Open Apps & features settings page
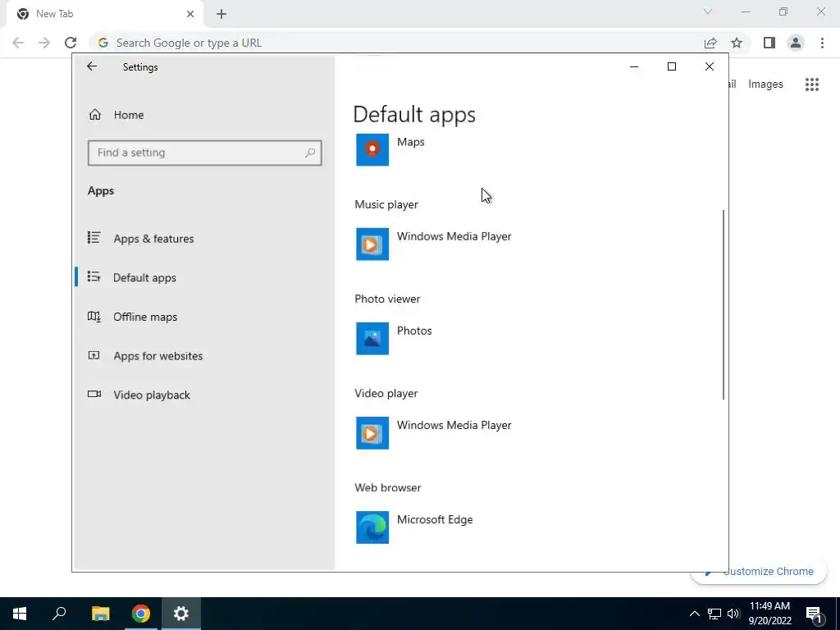 (x=204, y=239)
